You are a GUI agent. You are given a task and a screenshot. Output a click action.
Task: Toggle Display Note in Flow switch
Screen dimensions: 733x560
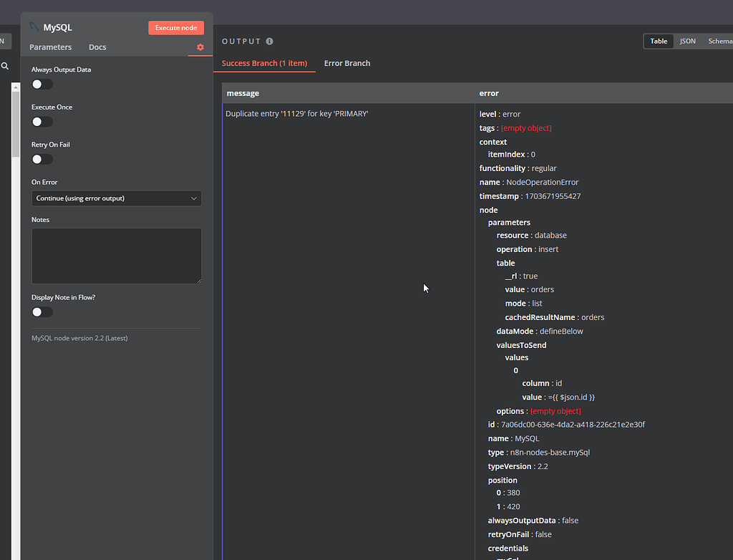[x=42, y=312]
